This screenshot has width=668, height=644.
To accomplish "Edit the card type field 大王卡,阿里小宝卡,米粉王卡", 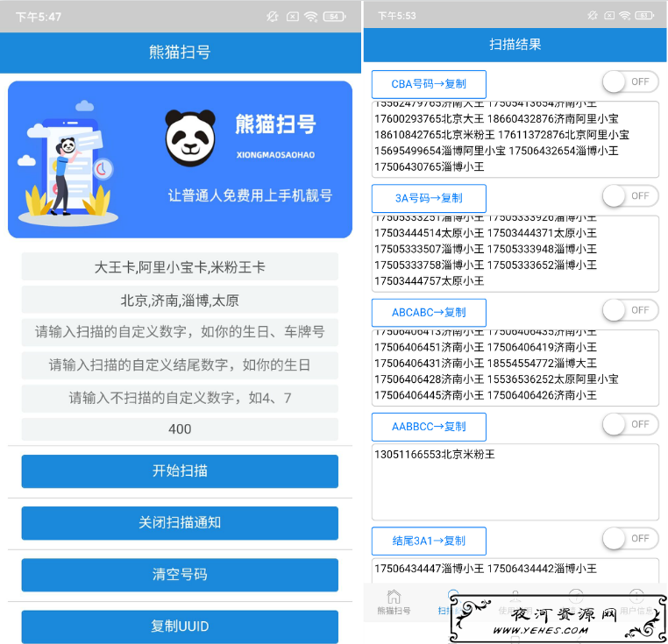I will click(180, 267).
